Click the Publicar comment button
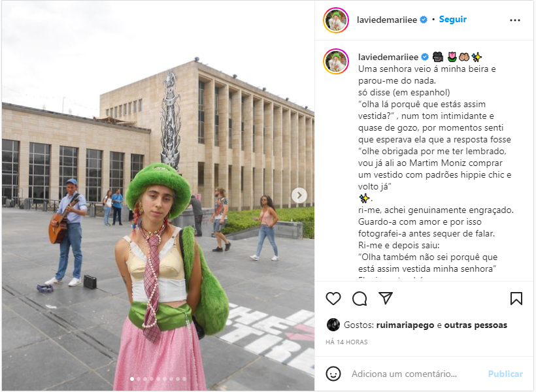The image size is (536, 392). (505, 374)
